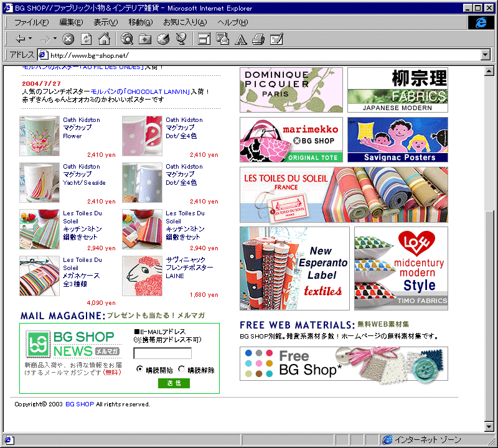The height and width of the screenshot is (448, 498).
Task: Open サヴィニャック フレンチポスター LAINE link
Action: 189,268
